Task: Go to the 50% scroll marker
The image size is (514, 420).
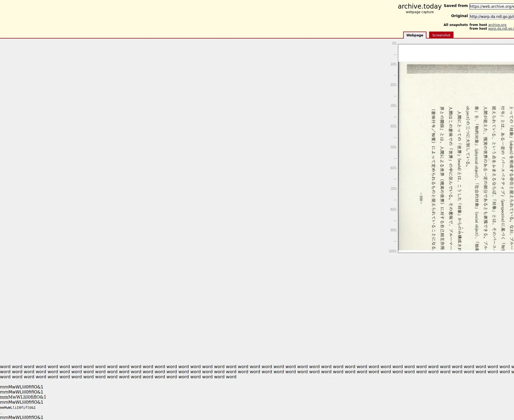Action: pyautogui.click(x=393, y=147)
